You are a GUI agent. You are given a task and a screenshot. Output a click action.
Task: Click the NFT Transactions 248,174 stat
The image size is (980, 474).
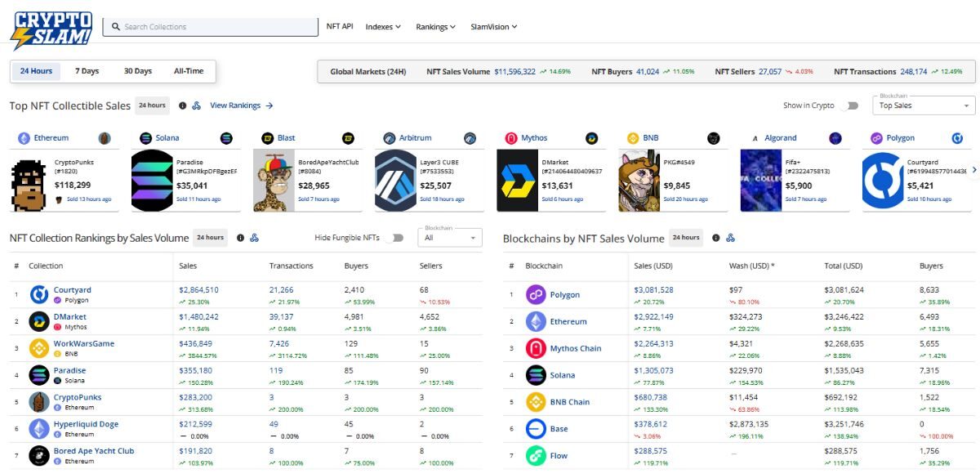click(898, 72)
